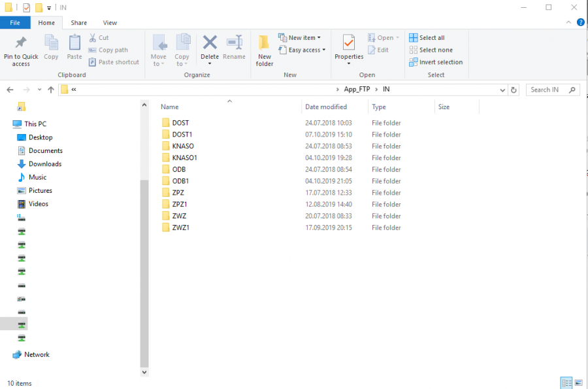The width and height of the screenshot is (588, 389).
Task: Open the ribbon Open dropdown
Action: coord(384,37)
